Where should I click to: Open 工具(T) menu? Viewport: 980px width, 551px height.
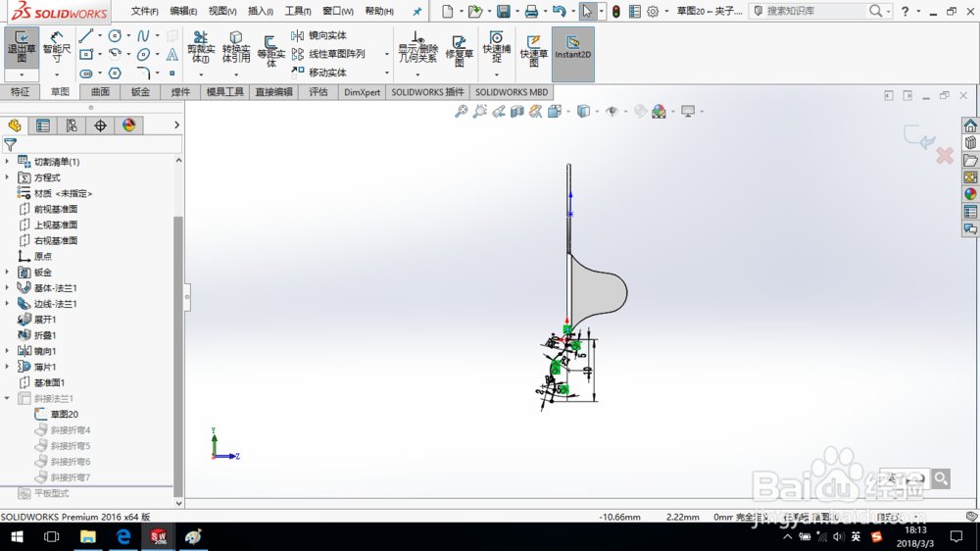(298, 11)
